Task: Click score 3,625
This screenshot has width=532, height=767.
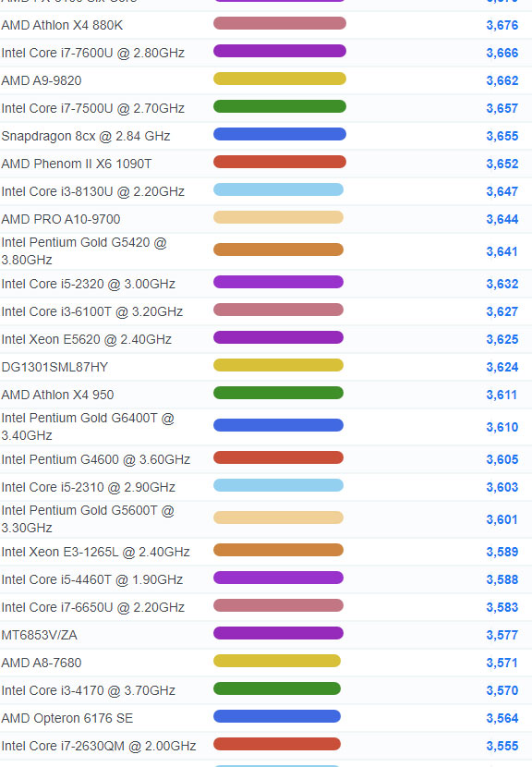Action: click(x=502, y=339)
